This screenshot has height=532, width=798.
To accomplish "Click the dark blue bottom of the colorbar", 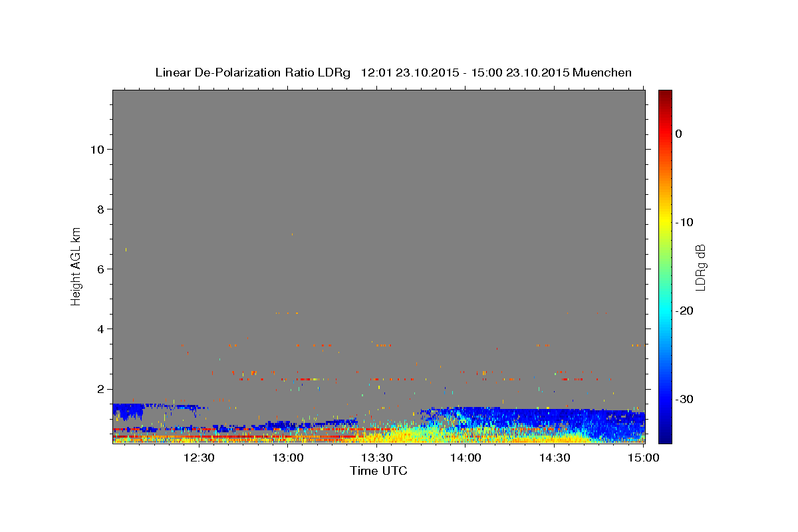I will (665, 436).
